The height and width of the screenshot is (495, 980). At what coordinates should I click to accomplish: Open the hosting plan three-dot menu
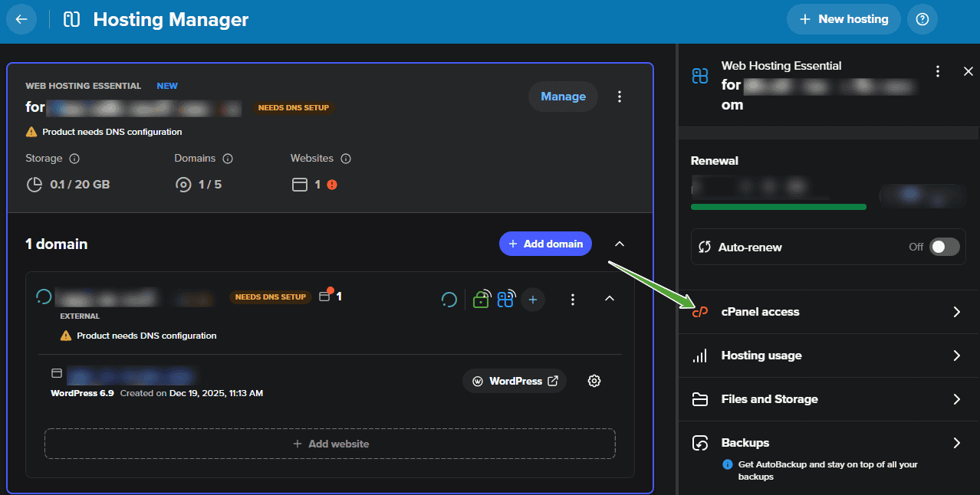620,97
